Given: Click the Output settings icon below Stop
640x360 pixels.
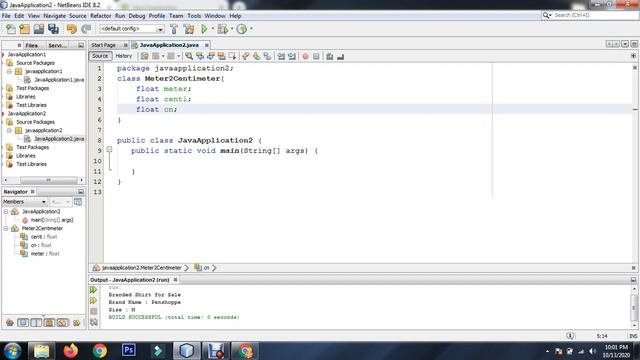Looking at the screenshot, I should [93, 322].
